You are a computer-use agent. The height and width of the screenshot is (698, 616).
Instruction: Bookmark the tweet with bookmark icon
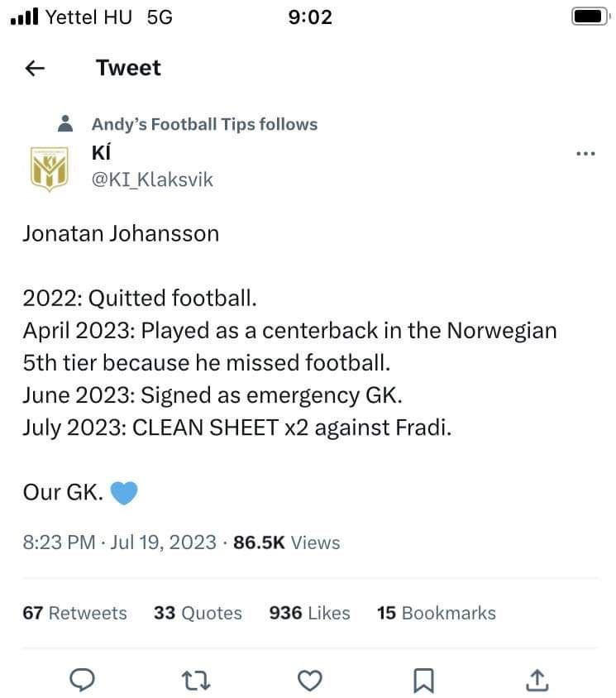[x=423, y=680]
